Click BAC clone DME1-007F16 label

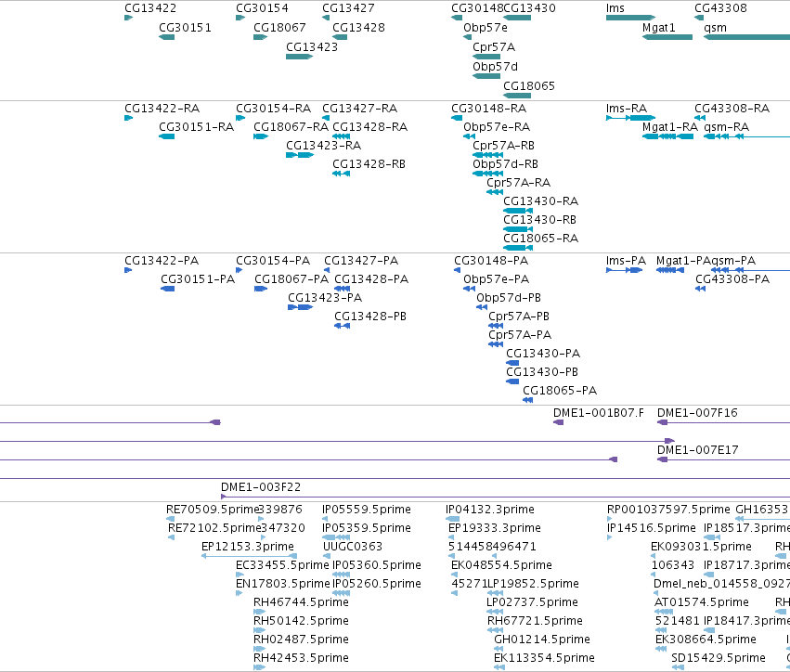click(697, 413)
